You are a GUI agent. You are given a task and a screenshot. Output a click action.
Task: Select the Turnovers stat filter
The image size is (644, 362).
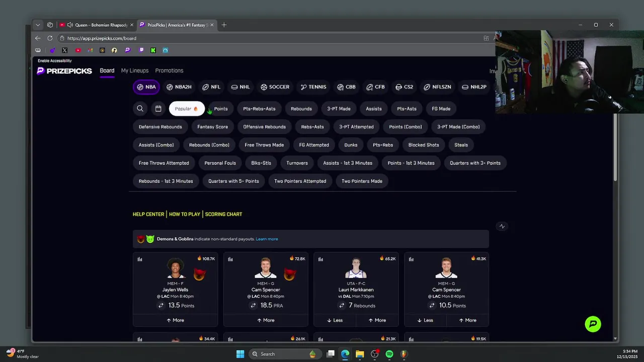coord(297,163)
